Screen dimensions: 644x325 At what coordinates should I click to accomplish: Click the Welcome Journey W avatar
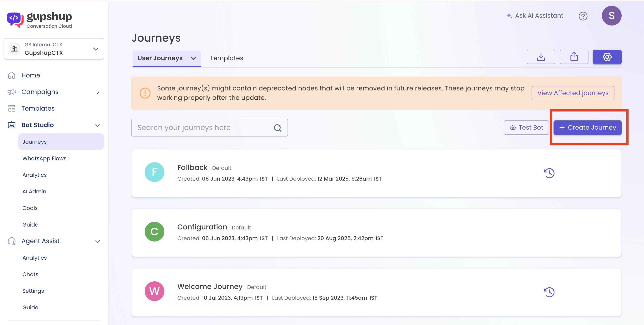(x=155, y=291)
